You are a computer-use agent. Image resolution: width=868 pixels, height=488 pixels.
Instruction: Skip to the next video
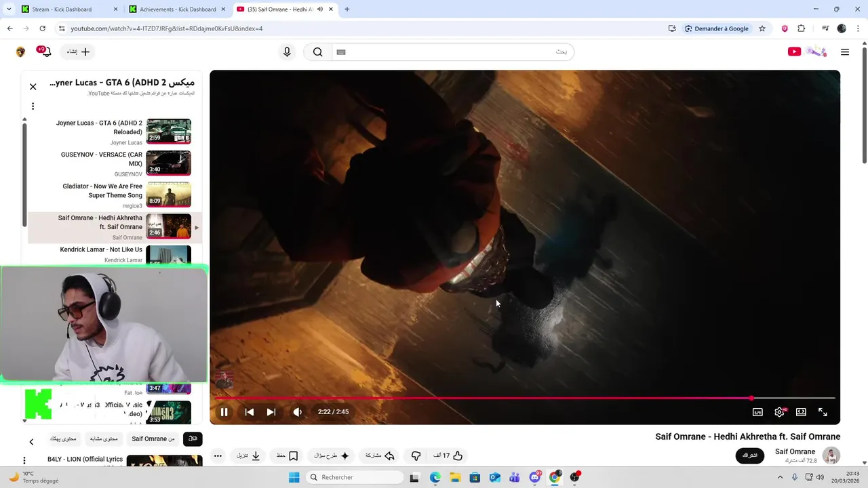(271, 412)
